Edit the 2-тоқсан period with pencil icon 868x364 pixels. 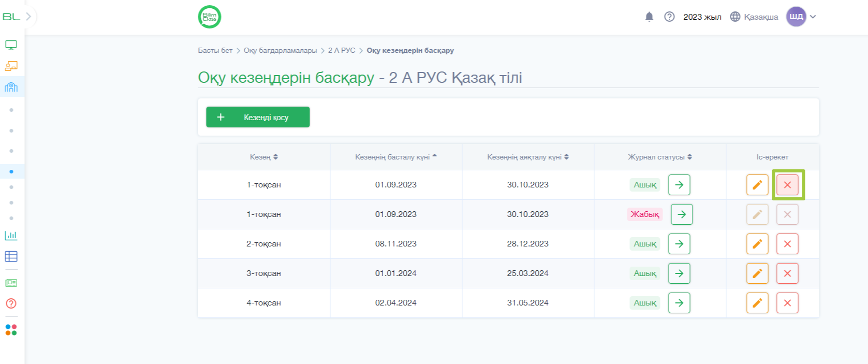(x=757, y=244)
